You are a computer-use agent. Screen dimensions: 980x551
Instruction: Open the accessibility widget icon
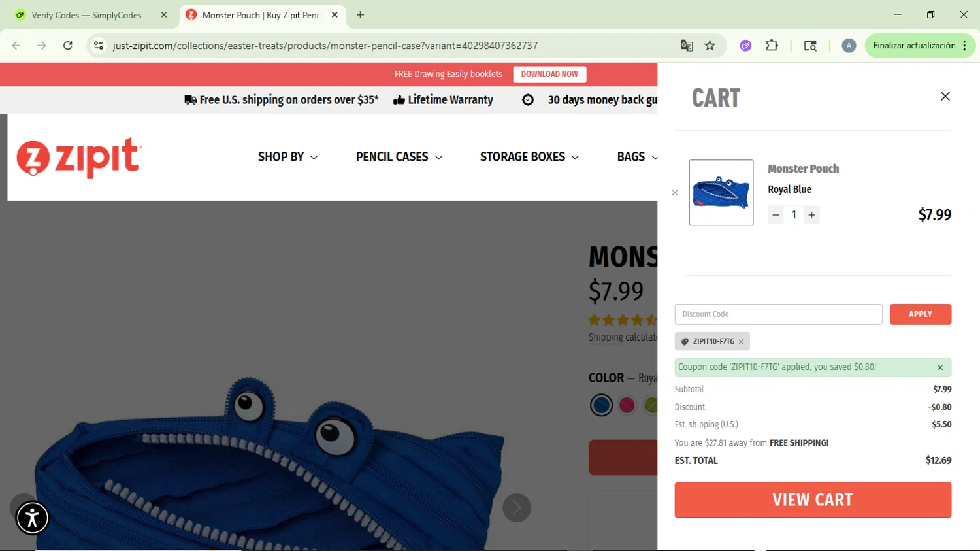[32, 518]
